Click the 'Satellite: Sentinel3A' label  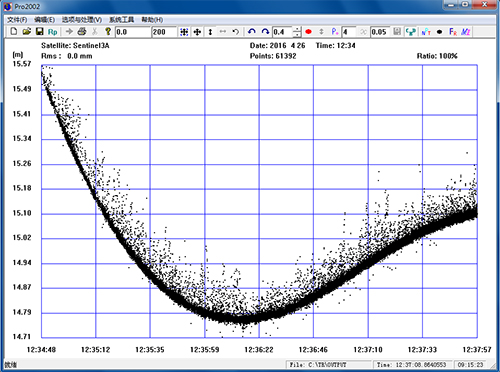(75, 46)
